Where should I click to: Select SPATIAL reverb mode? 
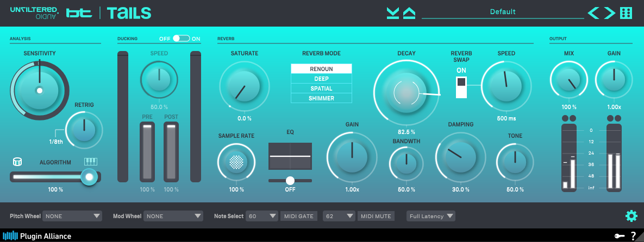click(x=321, y=88)
